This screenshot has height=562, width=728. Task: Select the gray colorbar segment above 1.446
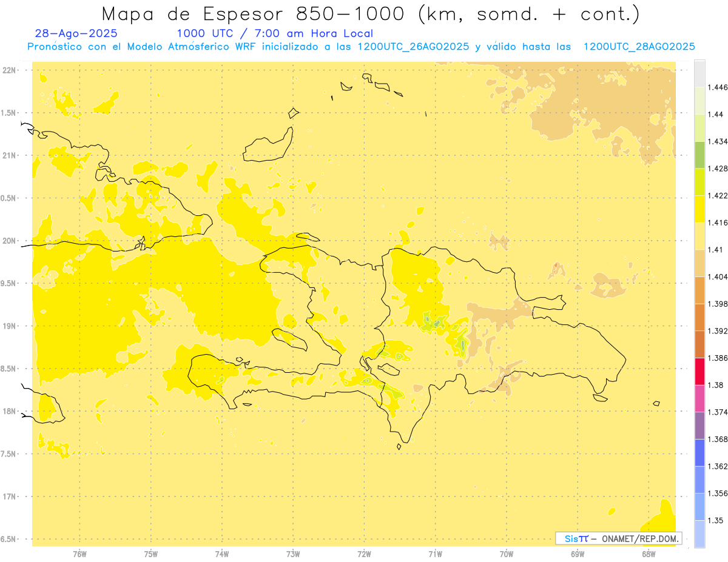click(x=699, y=73)
